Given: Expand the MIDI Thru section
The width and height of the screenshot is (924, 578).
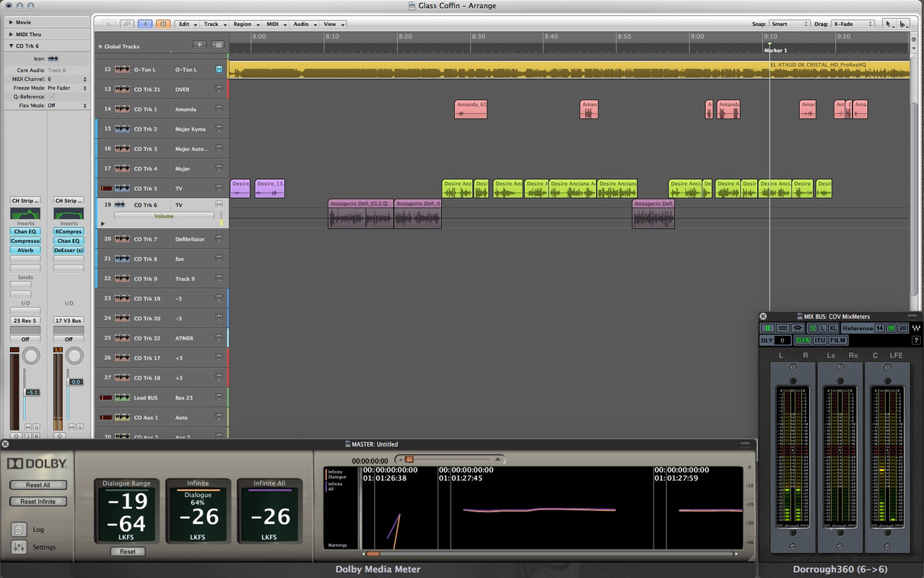Looking at the screenshot, I should point(11,34).
